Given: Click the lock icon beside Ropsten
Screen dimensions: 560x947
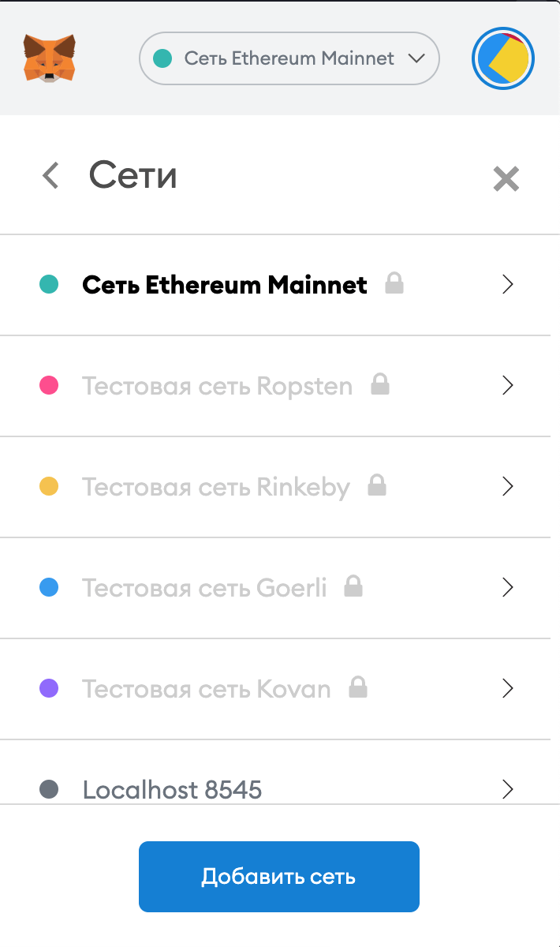Looking at the screenshot, I should pos(381,384).
